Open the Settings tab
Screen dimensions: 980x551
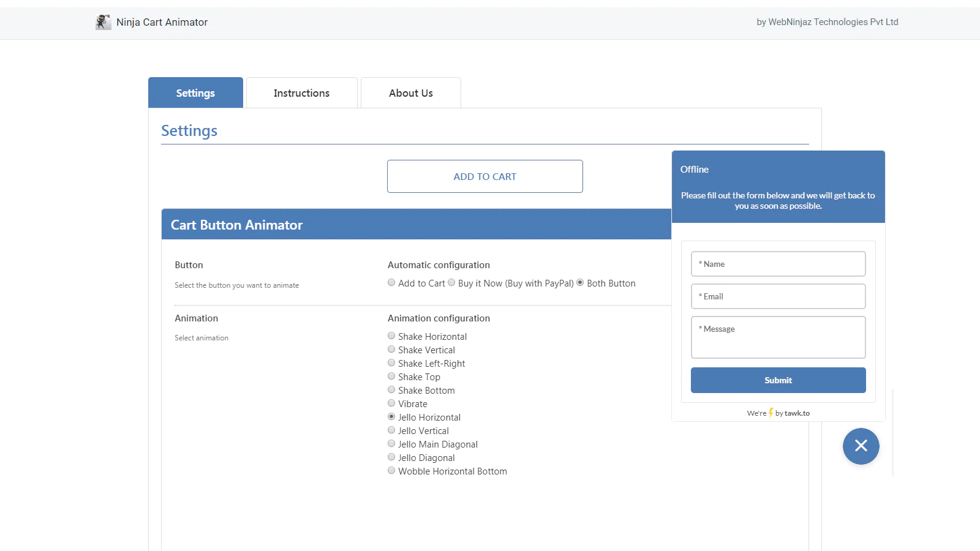[x=195, y=93]
